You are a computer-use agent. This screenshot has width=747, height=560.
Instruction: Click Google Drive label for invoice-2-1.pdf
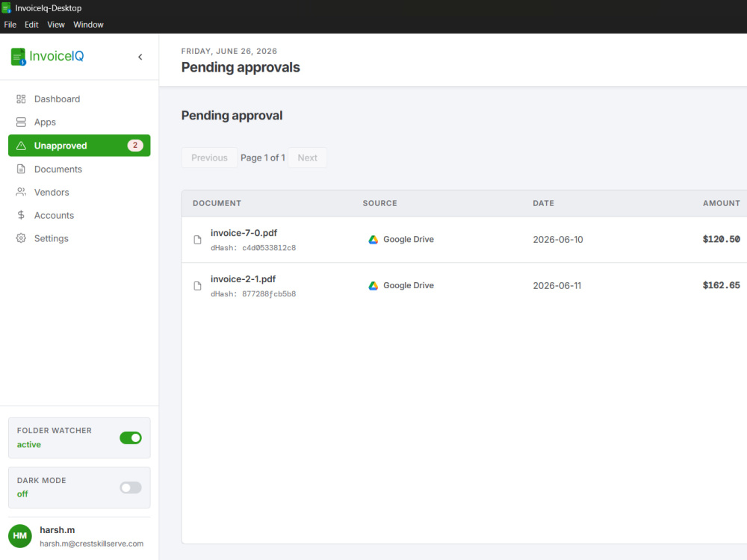409,286
